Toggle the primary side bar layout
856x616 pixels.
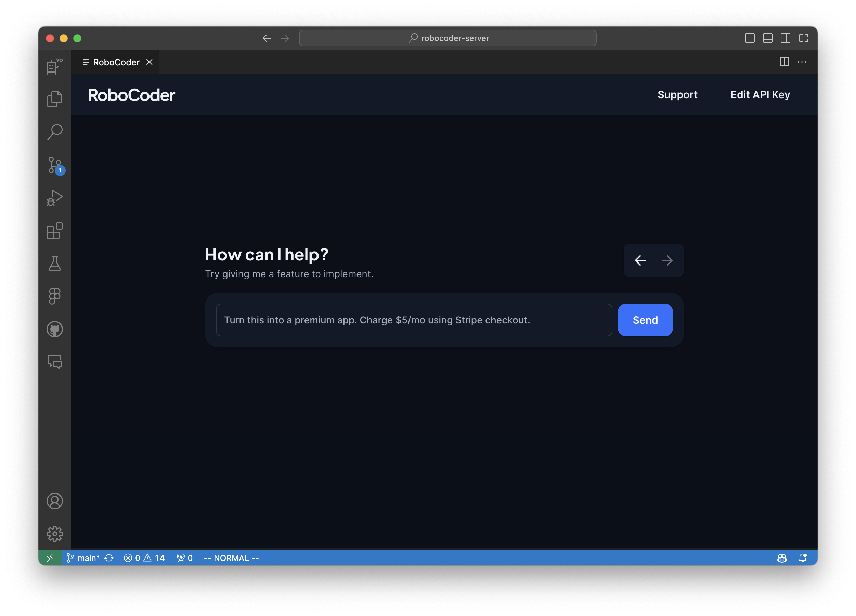pos(750,38)
